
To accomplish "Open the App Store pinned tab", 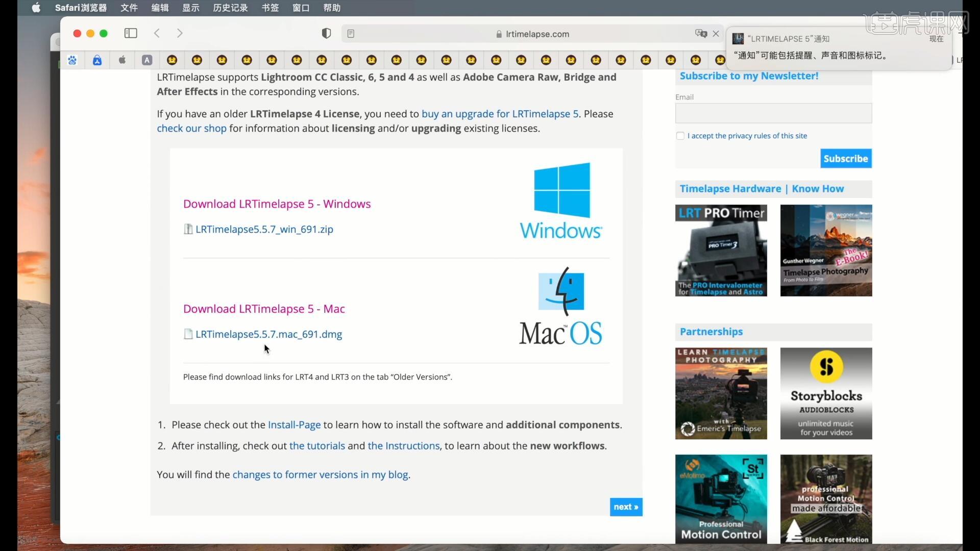I will click(97, 60).
